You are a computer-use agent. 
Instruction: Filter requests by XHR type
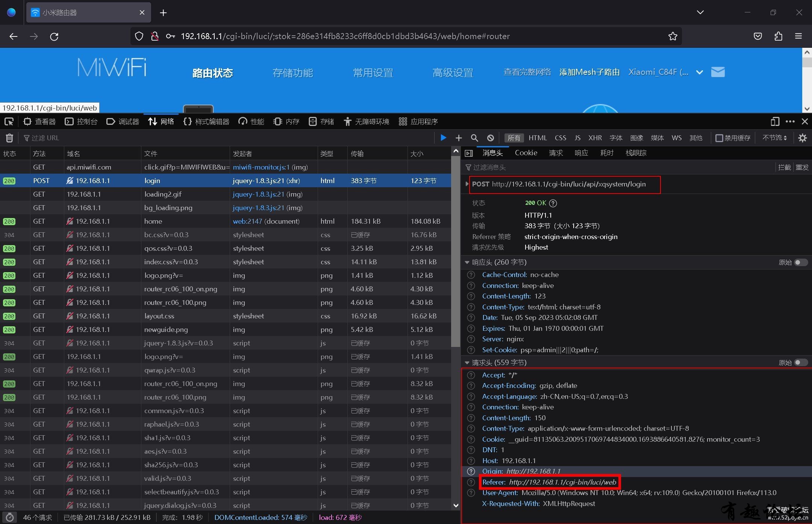click(x=595, y=138)
